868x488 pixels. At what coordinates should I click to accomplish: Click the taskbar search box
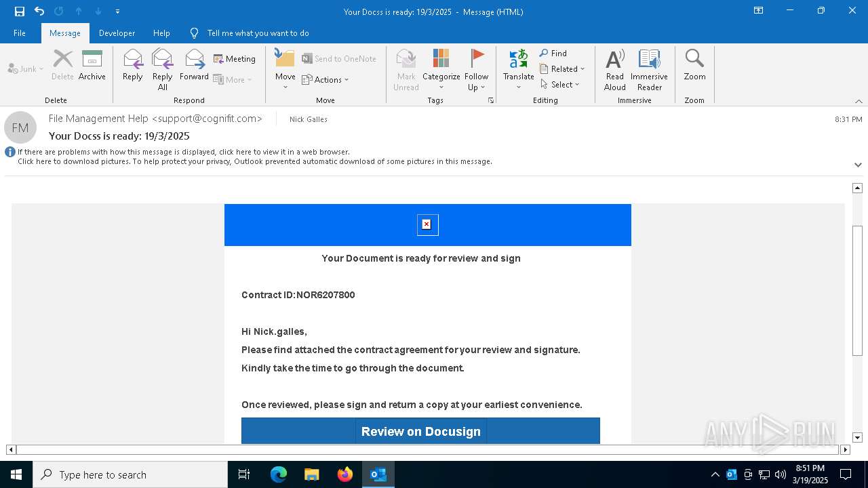point(130,474)
